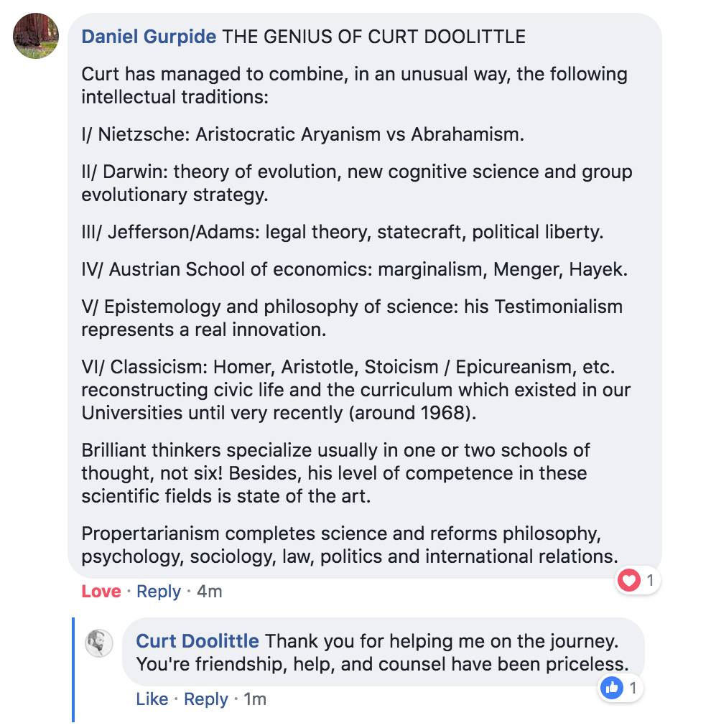711x728 pixels.
Task: Click the heading THE GENIUS OF CURT DOOLITTLE
Action: (373, 37)
